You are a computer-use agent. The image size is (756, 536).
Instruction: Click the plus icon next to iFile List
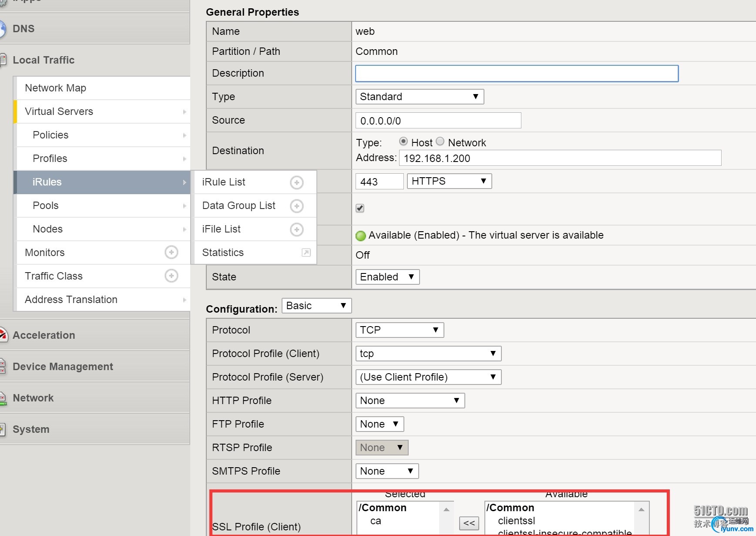click(297, 229)
